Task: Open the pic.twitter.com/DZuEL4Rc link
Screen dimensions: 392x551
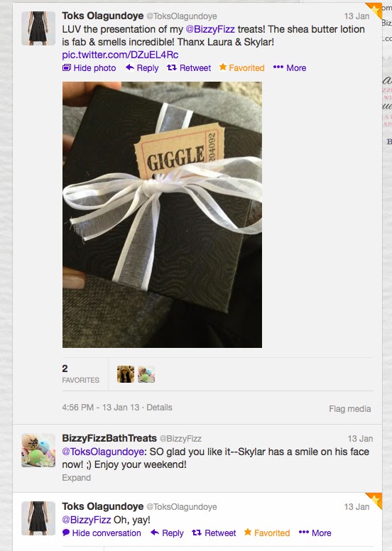Action: 120,55
